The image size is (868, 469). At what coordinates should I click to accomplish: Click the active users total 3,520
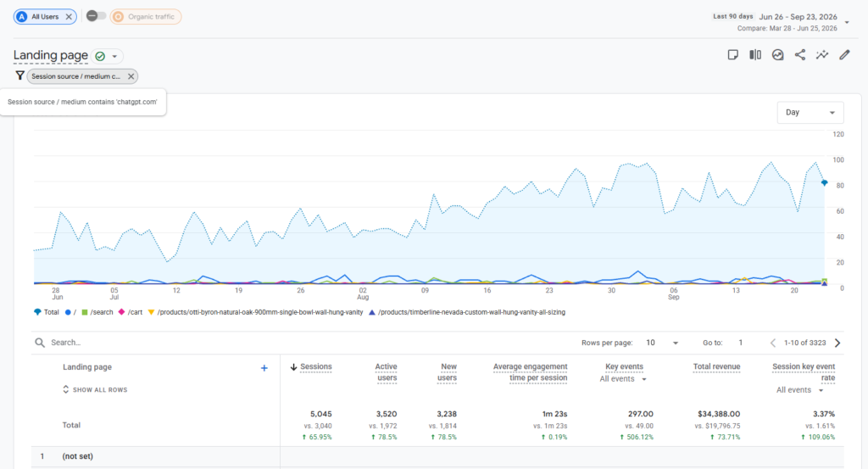point(387,414)
